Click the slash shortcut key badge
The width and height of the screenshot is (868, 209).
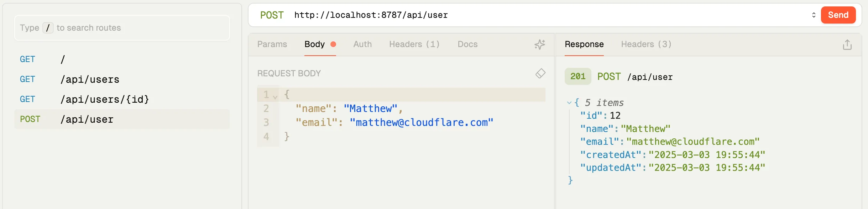click(48, 28)
